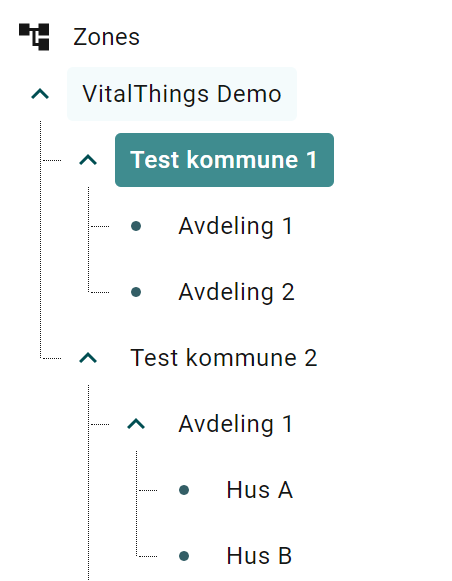Click the bullet icon beside Hus B
This screenshot has width=452, height=581.
coord(184,556)
